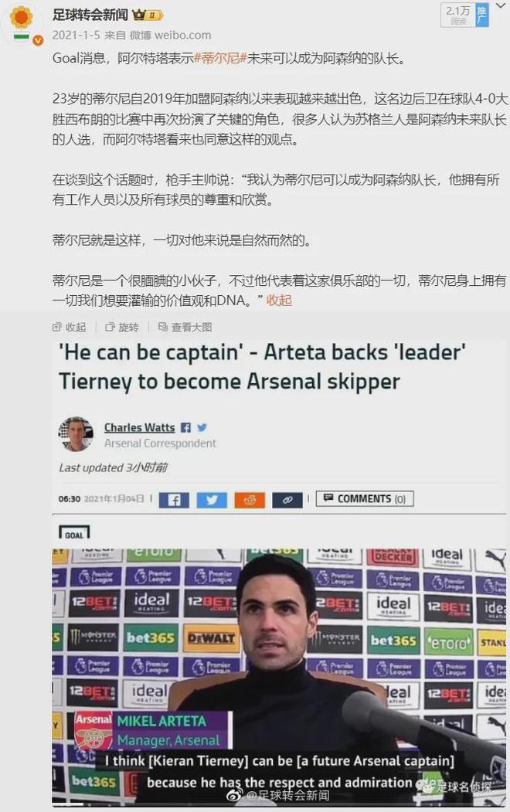Expand the chevron menu at the post's top-right

click(x=500, y=6)
